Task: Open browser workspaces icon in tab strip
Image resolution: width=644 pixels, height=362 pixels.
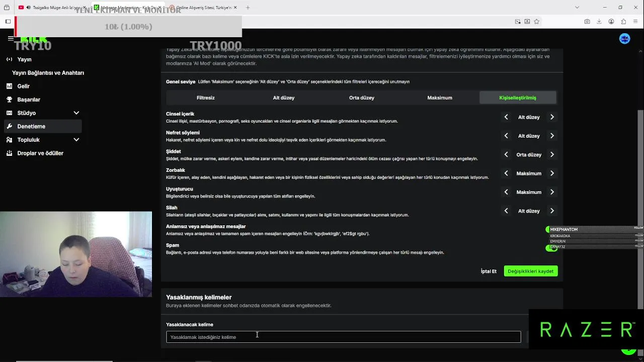Action: (x=7, y=8)
